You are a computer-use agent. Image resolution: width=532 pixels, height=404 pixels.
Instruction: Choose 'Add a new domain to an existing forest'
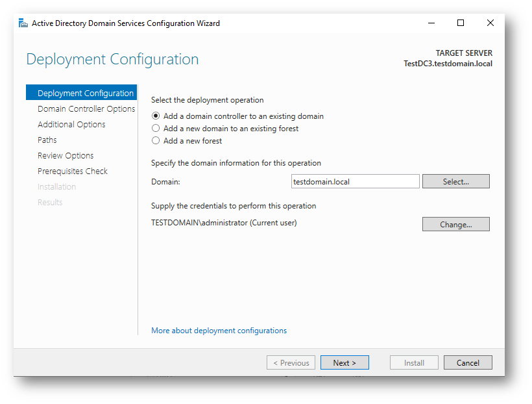156,129
